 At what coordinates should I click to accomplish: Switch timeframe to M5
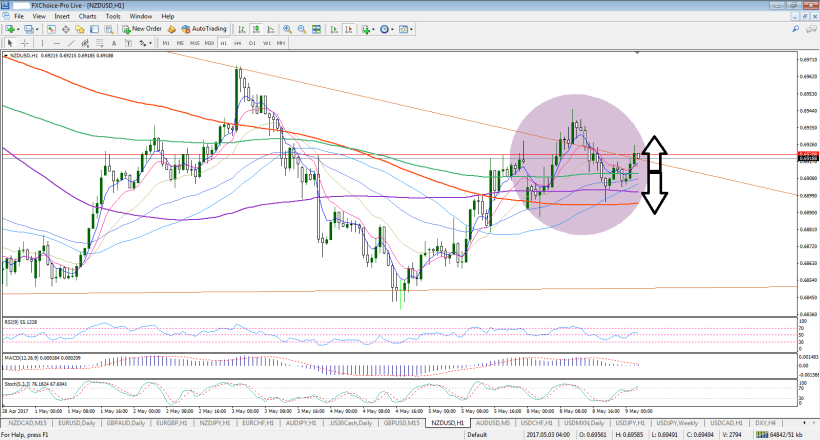pyautogui.click(x=180, y=43)
